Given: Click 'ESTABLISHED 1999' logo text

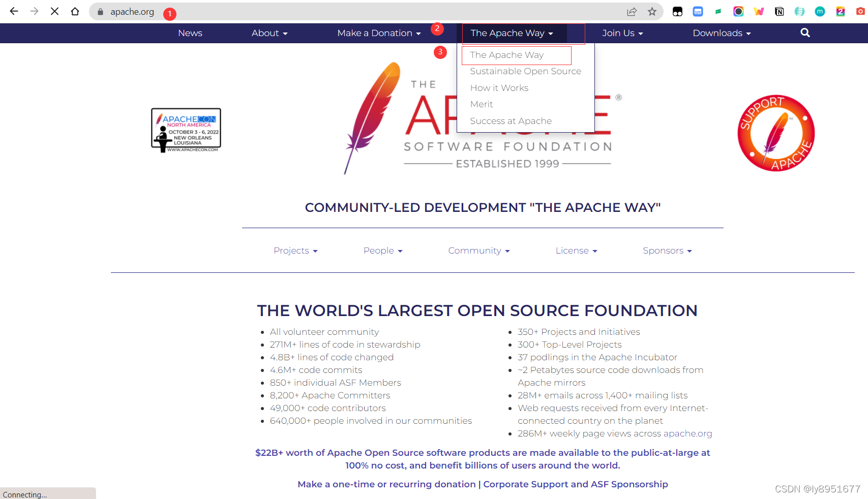Looking at the screenshot, I should click(507, 164).
